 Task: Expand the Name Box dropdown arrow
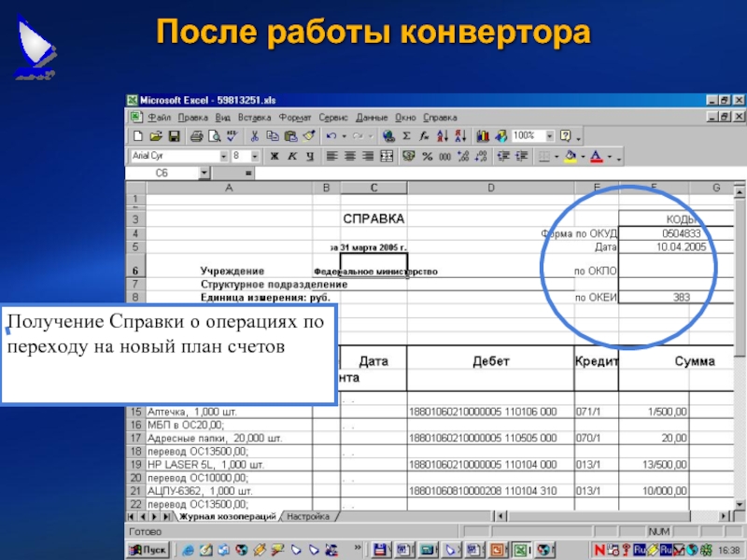[204, 173]
